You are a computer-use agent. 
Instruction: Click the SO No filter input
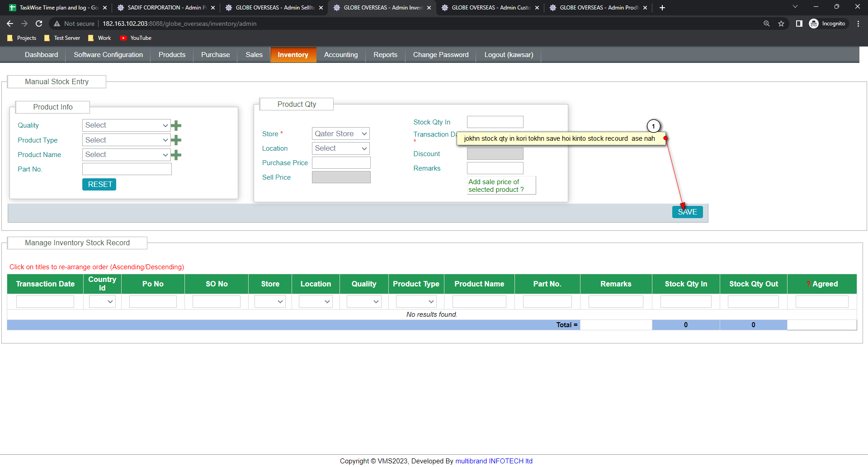(x=217, y=301)
